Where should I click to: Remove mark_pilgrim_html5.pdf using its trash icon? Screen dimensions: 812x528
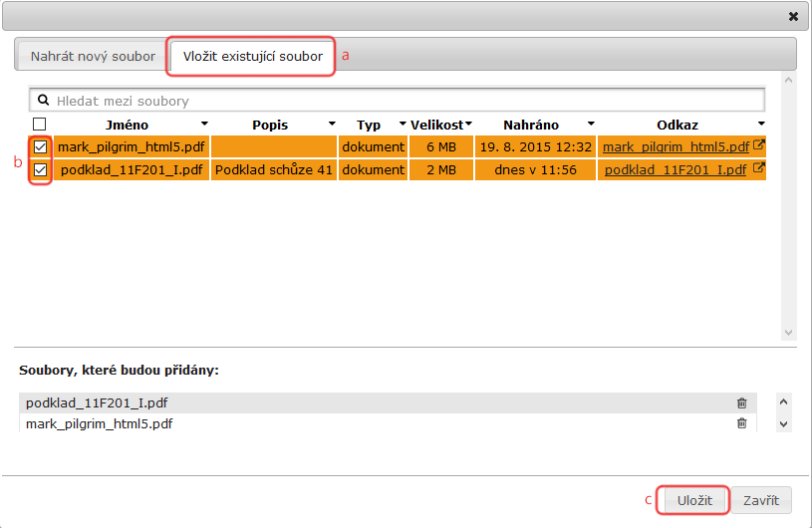[x=741, y=423]
